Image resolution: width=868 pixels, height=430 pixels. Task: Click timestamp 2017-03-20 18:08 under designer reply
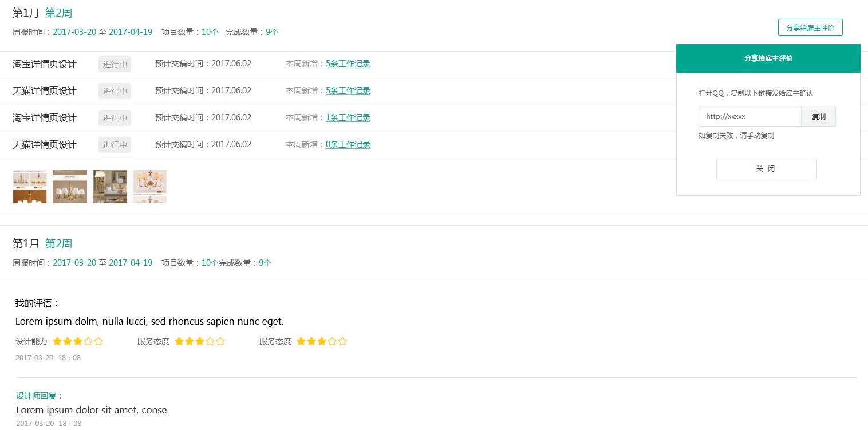coord(49,424)
